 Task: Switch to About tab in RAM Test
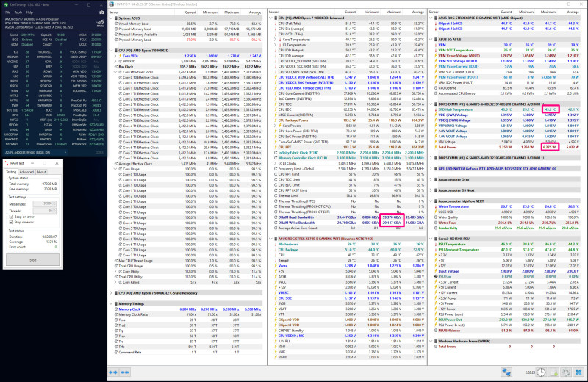(41, 172)
